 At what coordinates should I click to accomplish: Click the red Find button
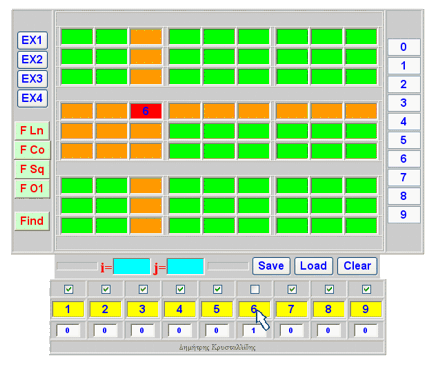32,221
